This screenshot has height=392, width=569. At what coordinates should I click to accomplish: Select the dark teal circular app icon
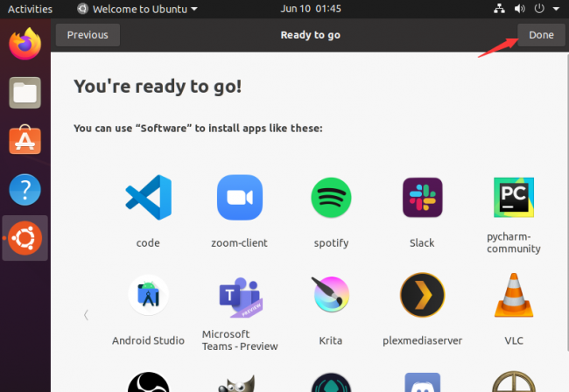tap(331, 382)
